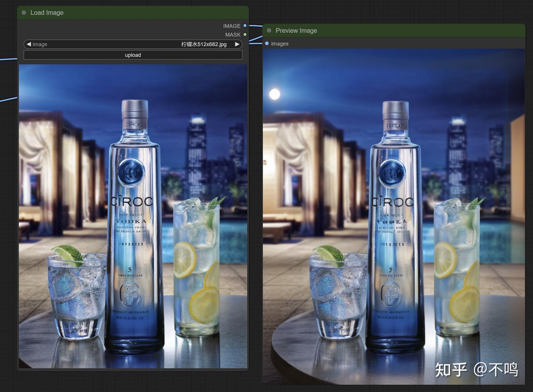Click the Preview Image node title
This screenshot has width=533, height=392.
click(x=296, y=31)
